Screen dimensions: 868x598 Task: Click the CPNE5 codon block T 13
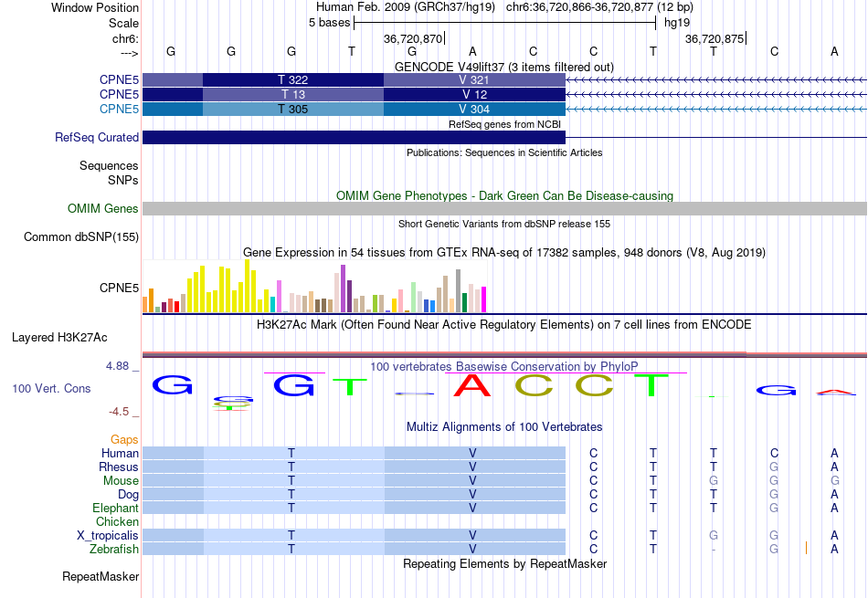(x=293, y=94)
